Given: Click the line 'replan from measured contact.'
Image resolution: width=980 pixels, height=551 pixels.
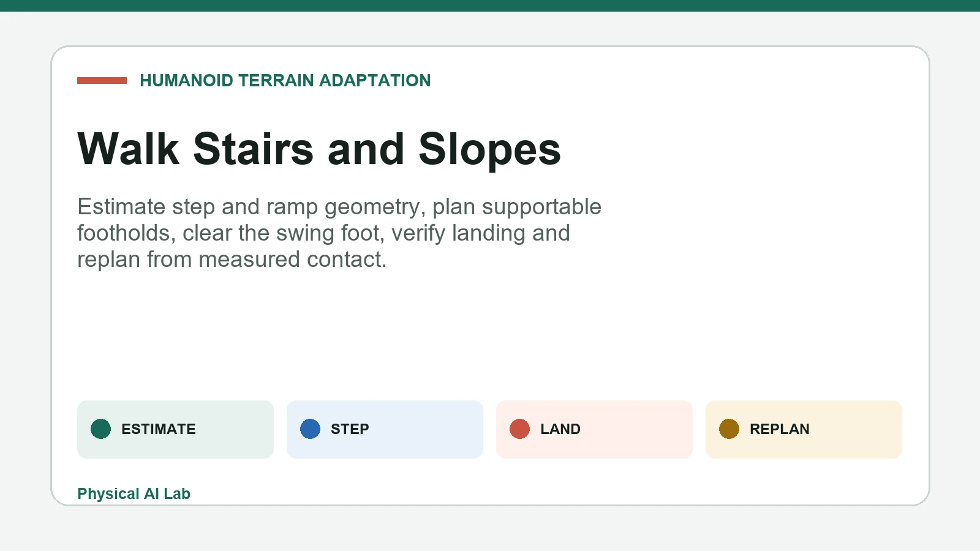Looking at the screenshot, I should (232, 260).
